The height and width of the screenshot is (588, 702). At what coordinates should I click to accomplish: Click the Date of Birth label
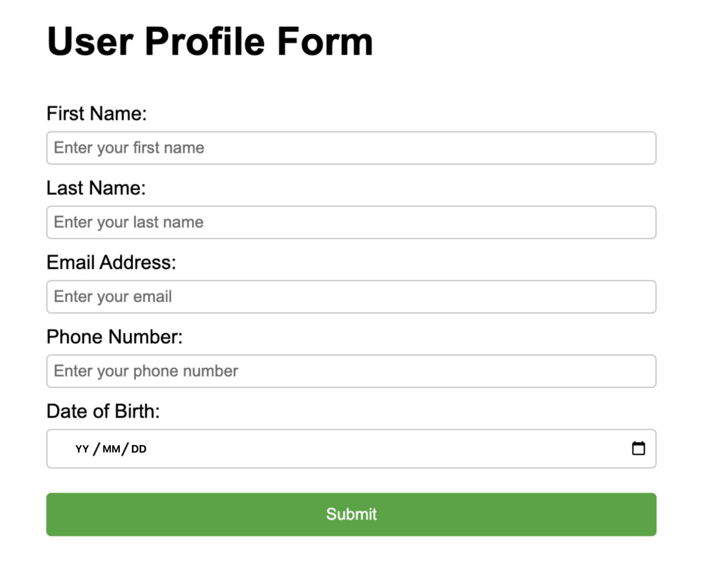click(x=103, y=411)
